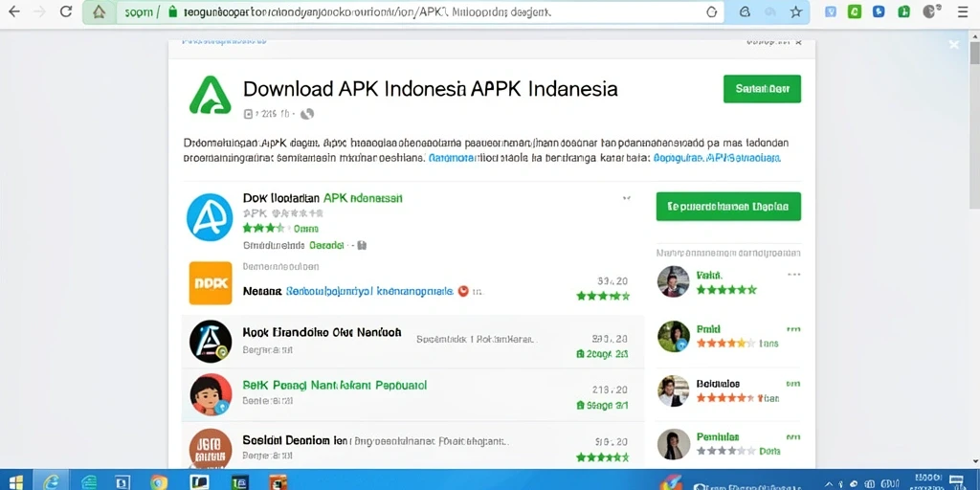Click the blue link ending the description
This screenshot has width=980, height=490.
[717, 159]
